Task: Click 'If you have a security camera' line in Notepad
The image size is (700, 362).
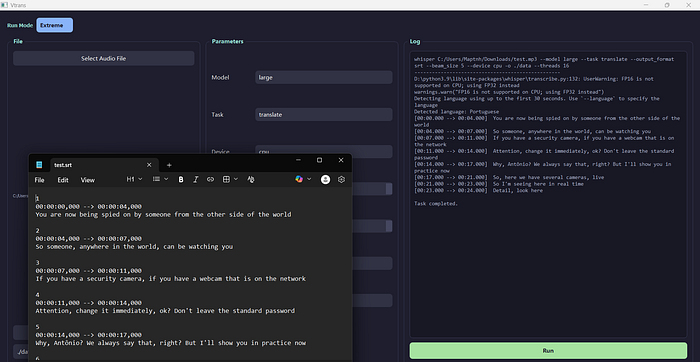Action: click(171, 279)
